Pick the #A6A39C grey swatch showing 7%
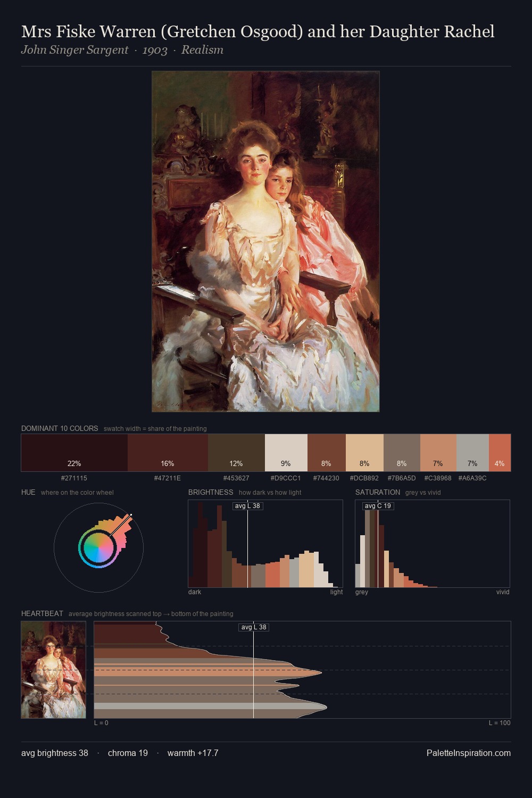This screenshot has width=532, height=798. coord(472,453)
